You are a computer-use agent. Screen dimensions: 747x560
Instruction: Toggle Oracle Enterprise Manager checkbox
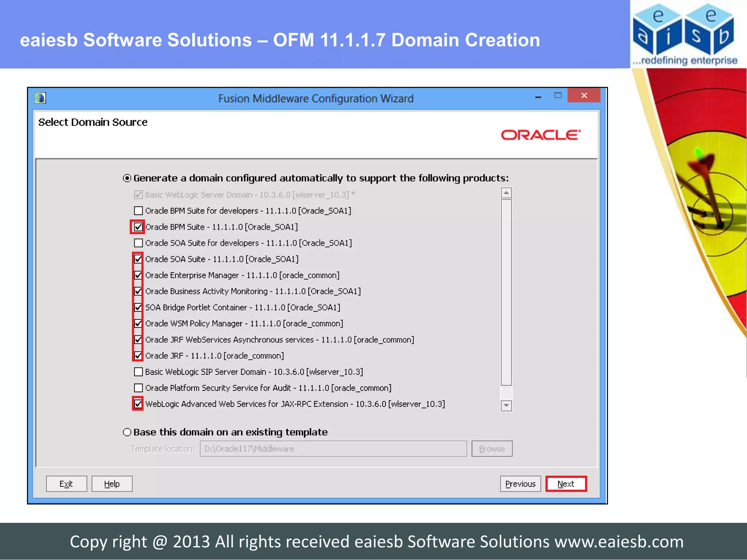click(x=138, y=275)
